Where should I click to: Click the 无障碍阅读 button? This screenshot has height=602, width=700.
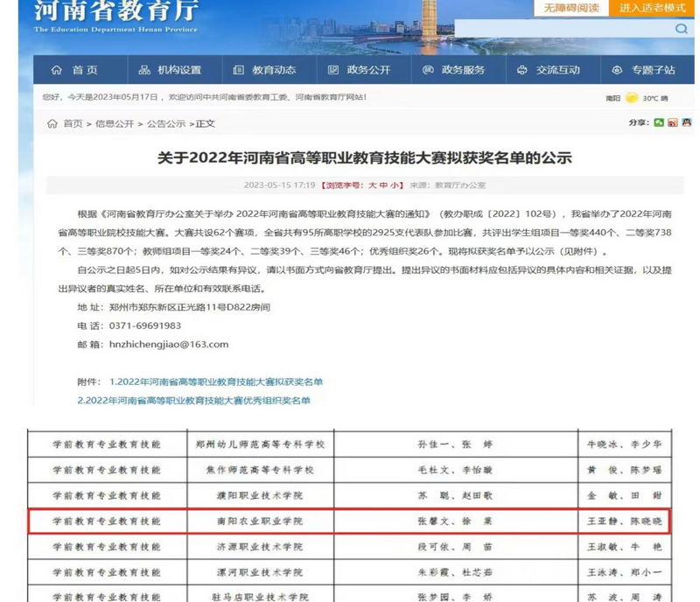(x=571, y=8)
